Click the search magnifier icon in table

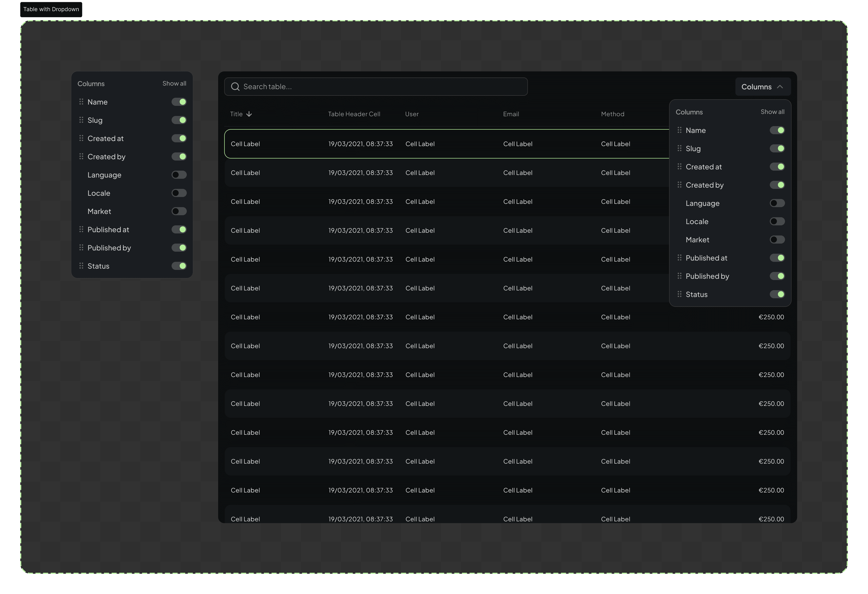tap(235, 87)
